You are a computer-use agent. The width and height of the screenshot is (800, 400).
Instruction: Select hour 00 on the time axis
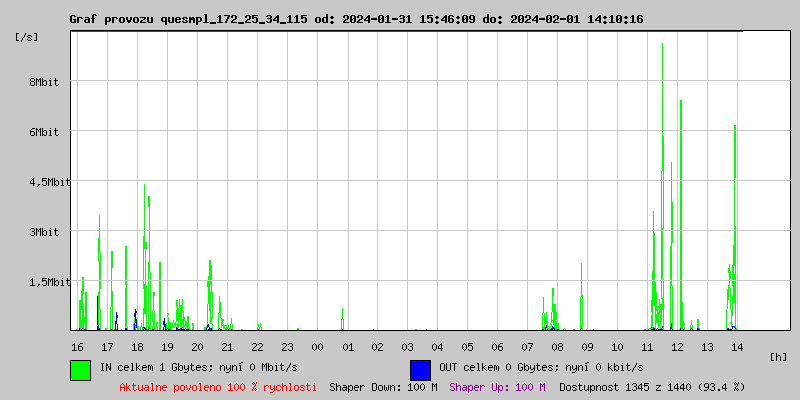(x=317, y=346)
